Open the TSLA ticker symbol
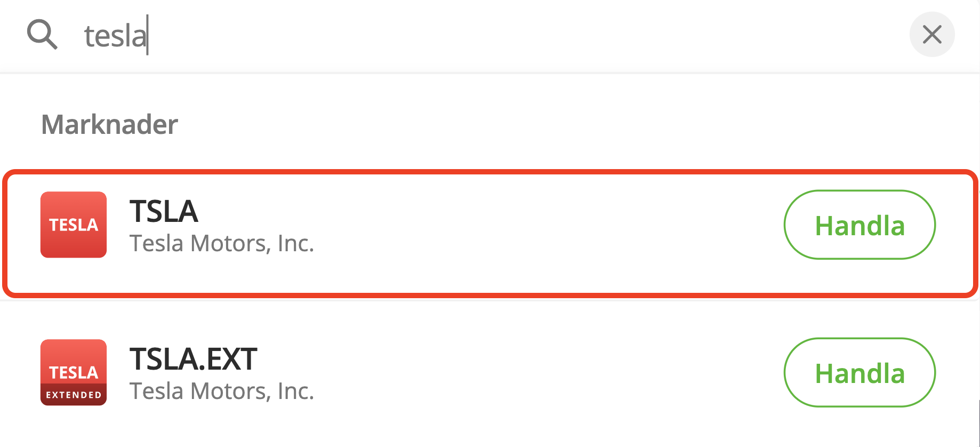 click(x=164, y=211)
